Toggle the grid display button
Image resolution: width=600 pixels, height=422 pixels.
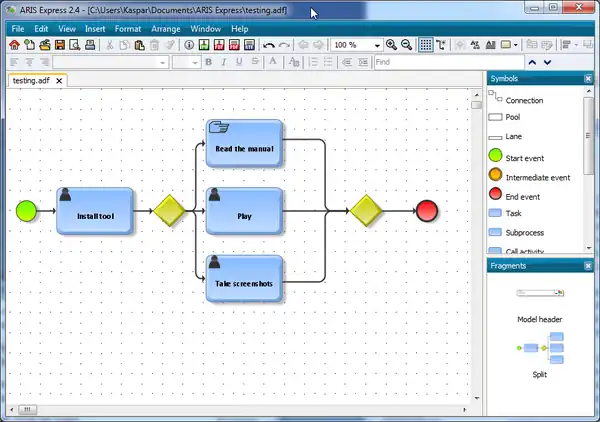tap(425, 45)
